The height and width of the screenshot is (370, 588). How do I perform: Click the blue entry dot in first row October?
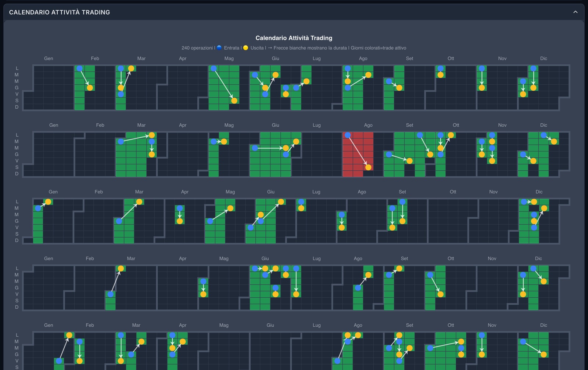tap(440, 68)
